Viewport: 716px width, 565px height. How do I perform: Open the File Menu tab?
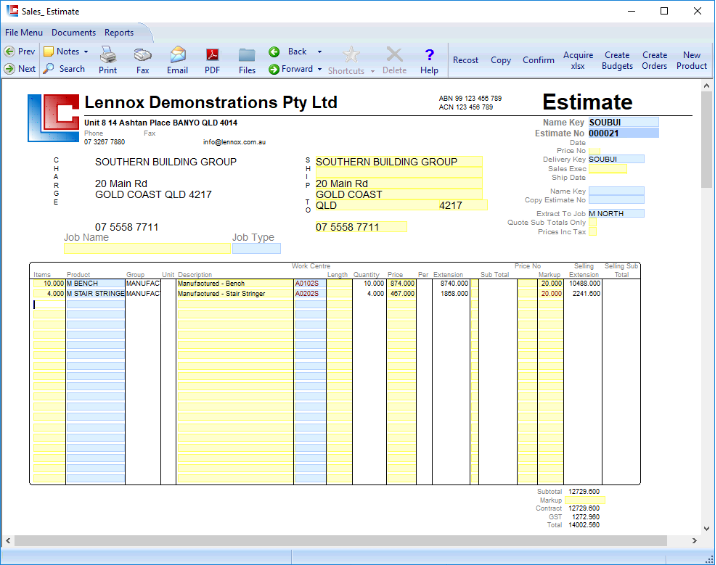[24, 33]
